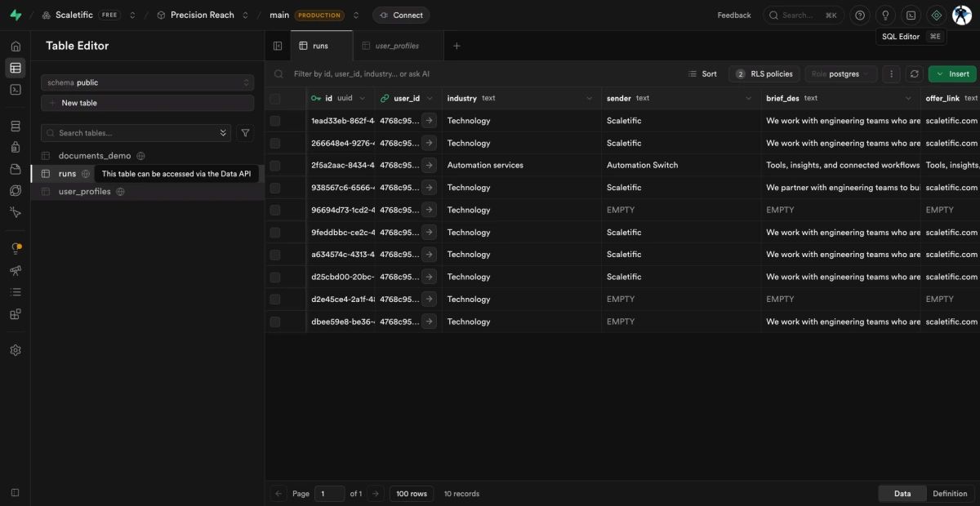980x506 pixels.
Task: Switch to the user_profiles tab
Action: tap(398, 46)
